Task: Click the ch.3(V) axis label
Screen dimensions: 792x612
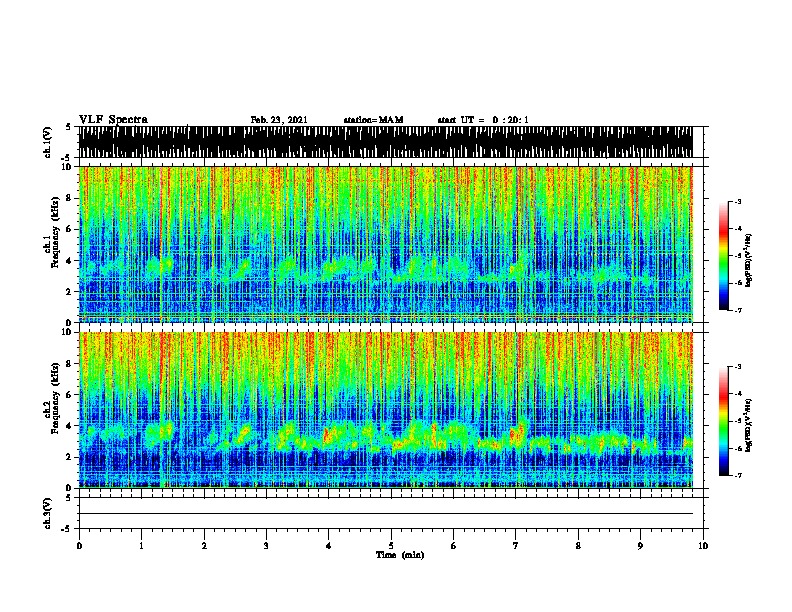Action: (x=48, y=513)
